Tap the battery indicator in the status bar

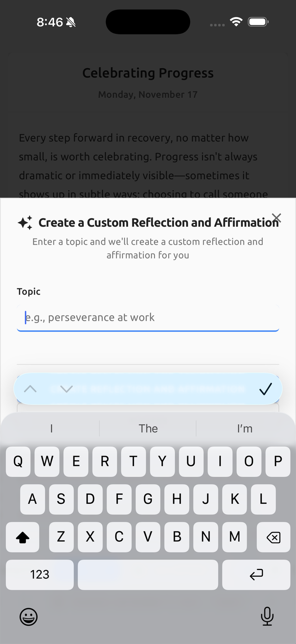pos(259,21)
